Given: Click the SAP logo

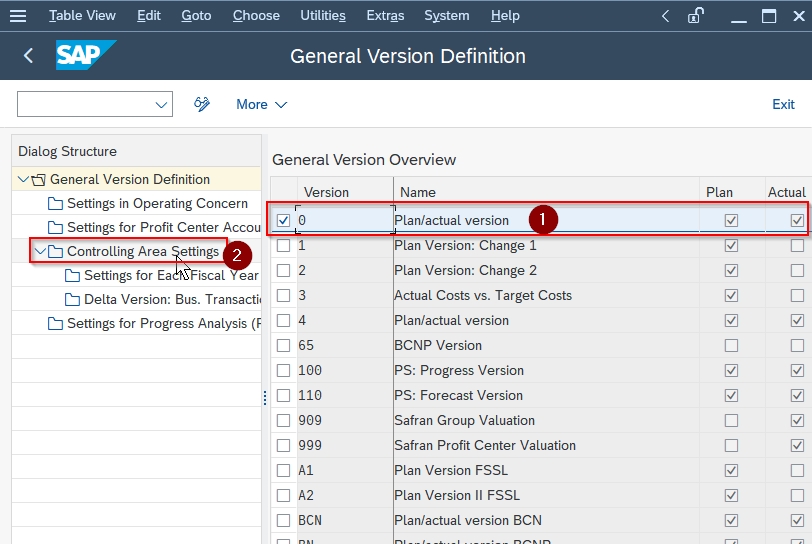Looking at the screenshot, I should pos(85,55).
